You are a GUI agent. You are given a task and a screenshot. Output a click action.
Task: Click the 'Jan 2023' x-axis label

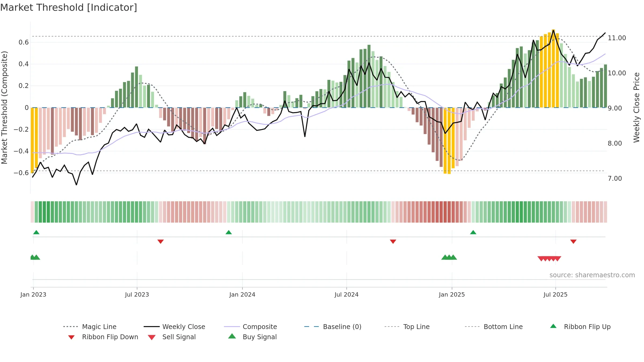(x=33, y=294)
